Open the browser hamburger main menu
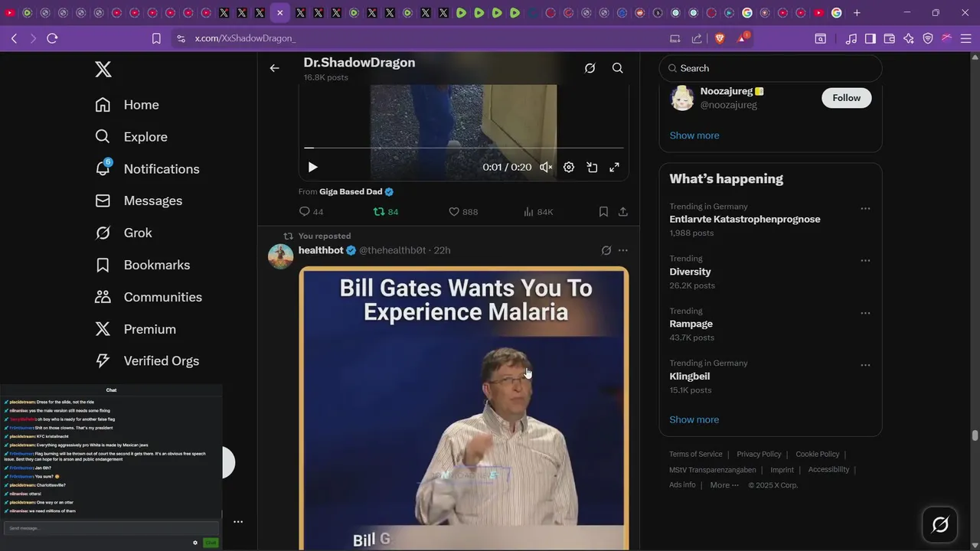This screenshot has height=551, width=980. pos(965,38)
